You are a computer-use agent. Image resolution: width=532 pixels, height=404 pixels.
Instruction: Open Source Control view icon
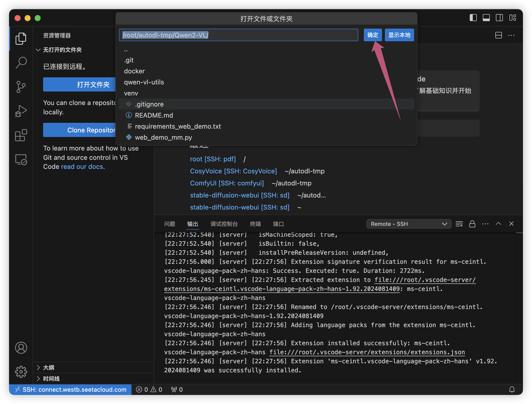click(x=21, y=87)
